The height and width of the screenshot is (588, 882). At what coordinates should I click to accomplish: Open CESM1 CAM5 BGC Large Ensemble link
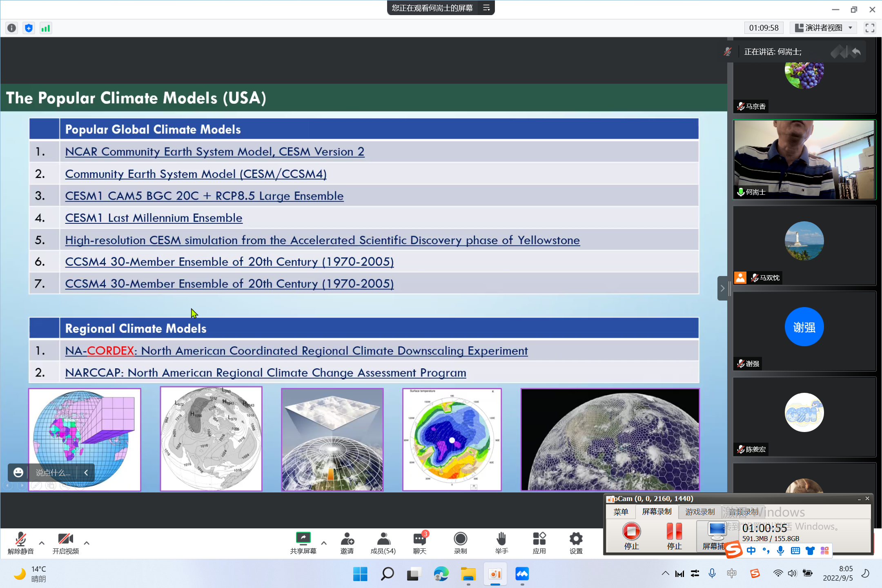205,196
